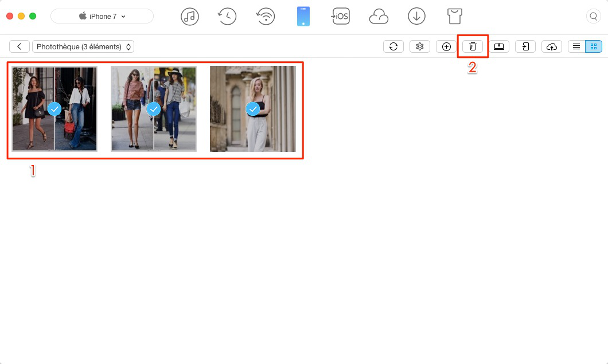608x364 pixels.
Task: Click the yellow minimize window button
Action: tap(21, 16)
